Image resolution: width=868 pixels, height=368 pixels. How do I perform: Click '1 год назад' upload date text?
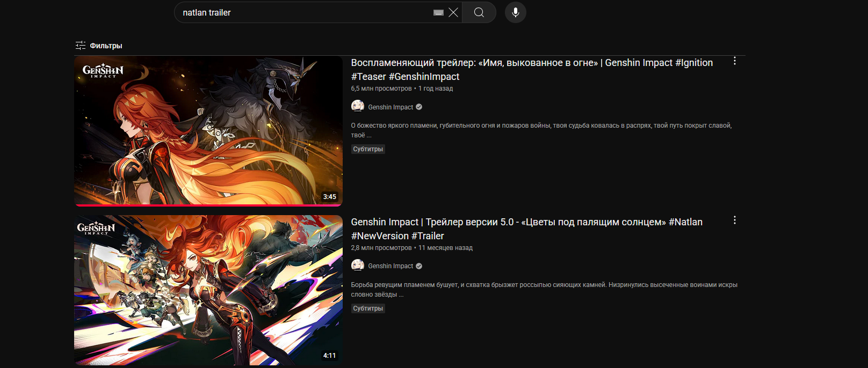(436, 89)
